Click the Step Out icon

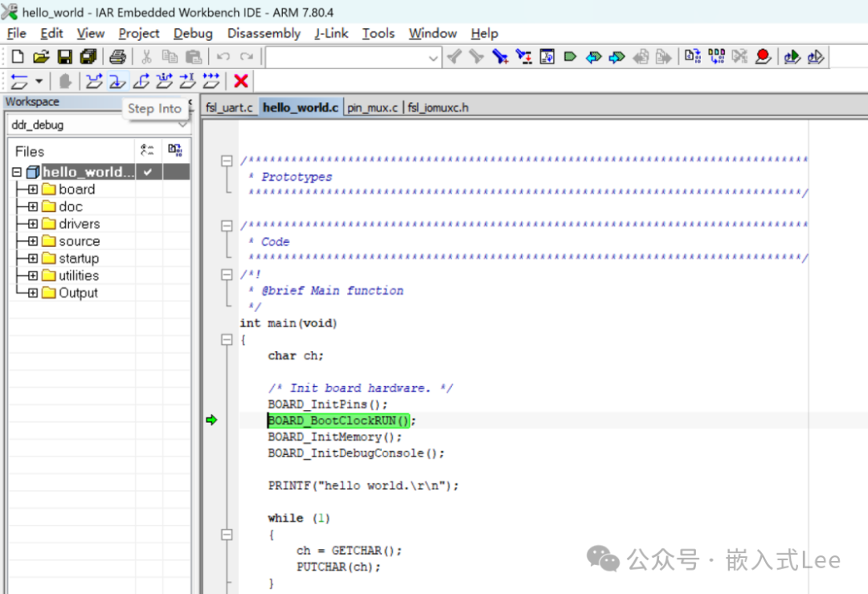(141, 80)
